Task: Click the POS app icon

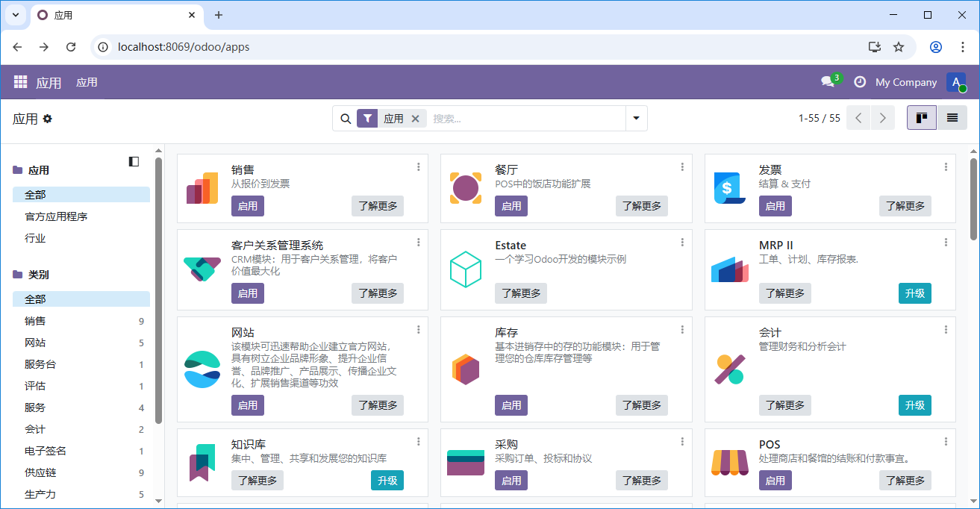Action: [x=729, y=462]
